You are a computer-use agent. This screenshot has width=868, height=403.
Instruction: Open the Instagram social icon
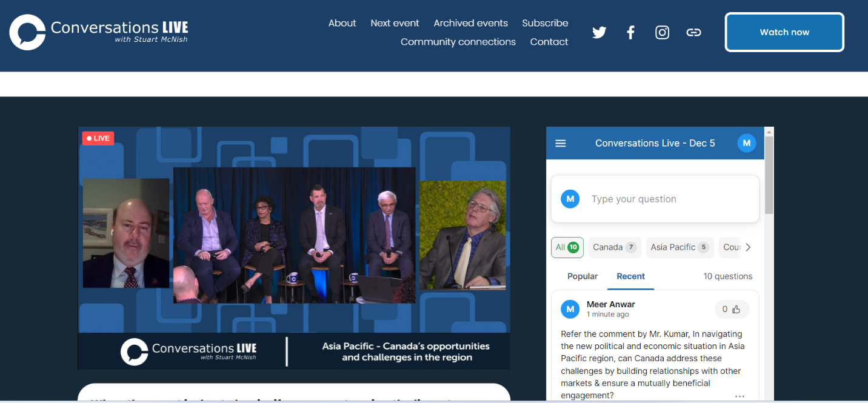(662, 33)
